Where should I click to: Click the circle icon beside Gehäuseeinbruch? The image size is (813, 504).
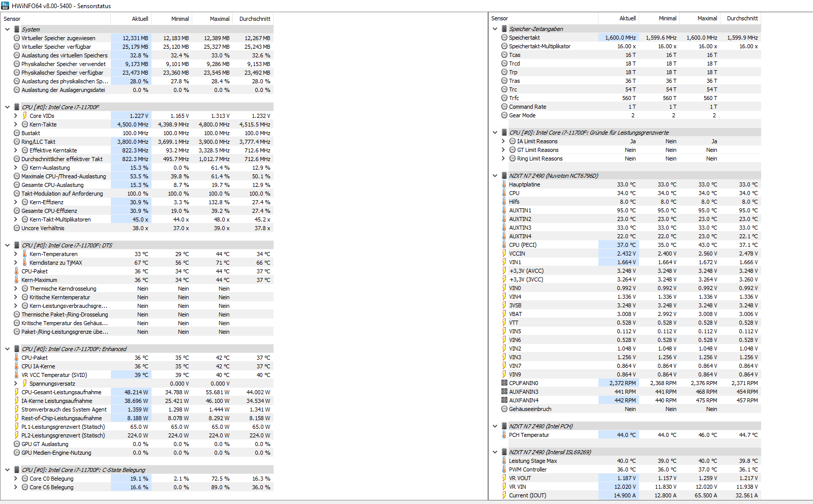(504, 409)
